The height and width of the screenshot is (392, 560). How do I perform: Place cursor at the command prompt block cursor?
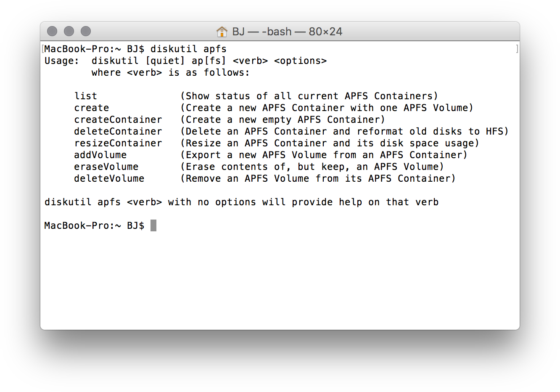tap(153, 225)
